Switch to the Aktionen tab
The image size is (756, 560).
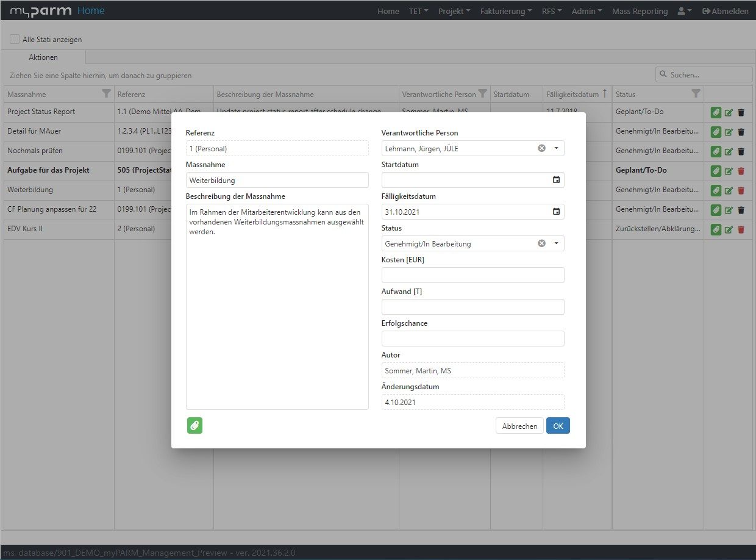pyautogui.click(x=43, y=57)
